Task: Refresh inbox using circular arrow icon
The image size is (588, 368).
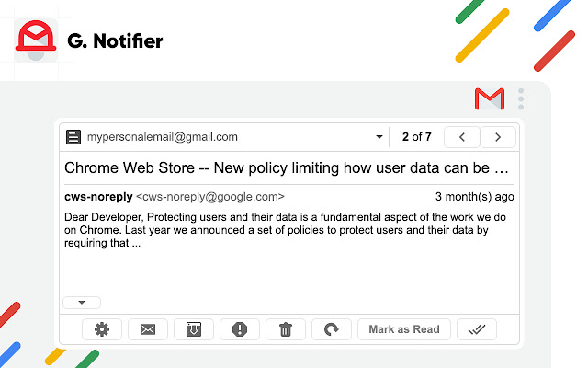Action: tap(332, 328)
